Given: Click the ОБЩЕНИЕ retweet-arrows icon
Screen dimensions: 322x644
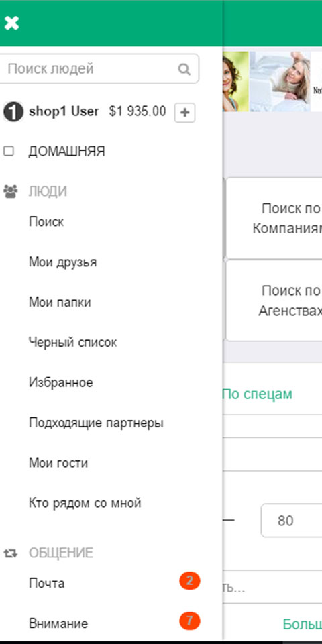Looking at the screenshot, I should [x=11, y=553].
